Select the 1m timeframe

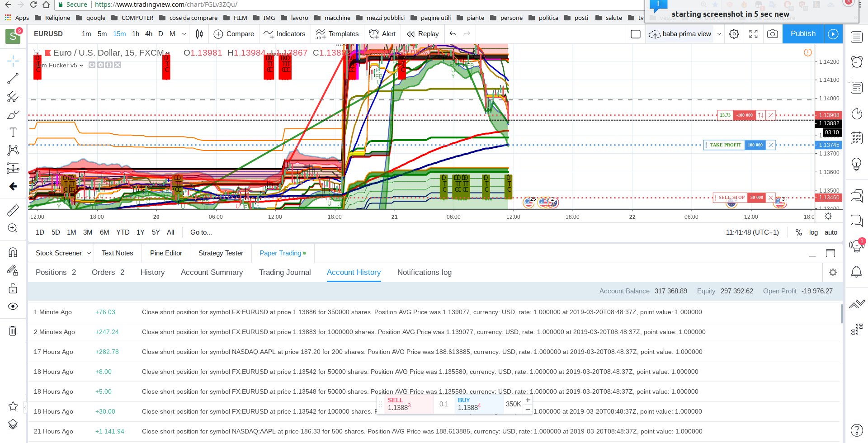click(x=86, y=34)
